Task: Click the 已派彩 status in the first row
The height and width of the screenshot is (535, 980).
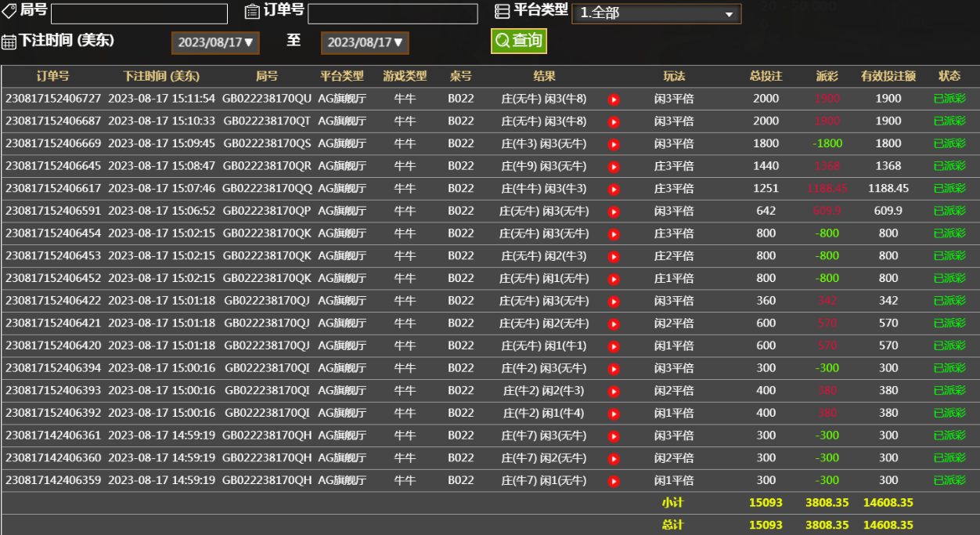Action: coord(949,99)
